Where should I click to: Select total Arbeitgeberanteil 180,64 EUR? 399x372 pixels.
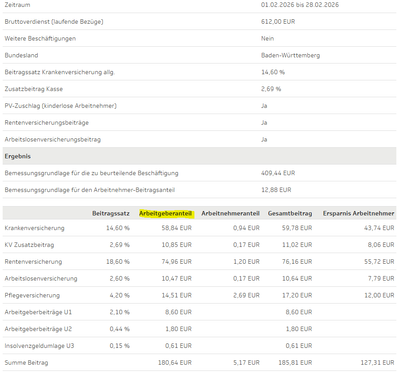[175, 363]
